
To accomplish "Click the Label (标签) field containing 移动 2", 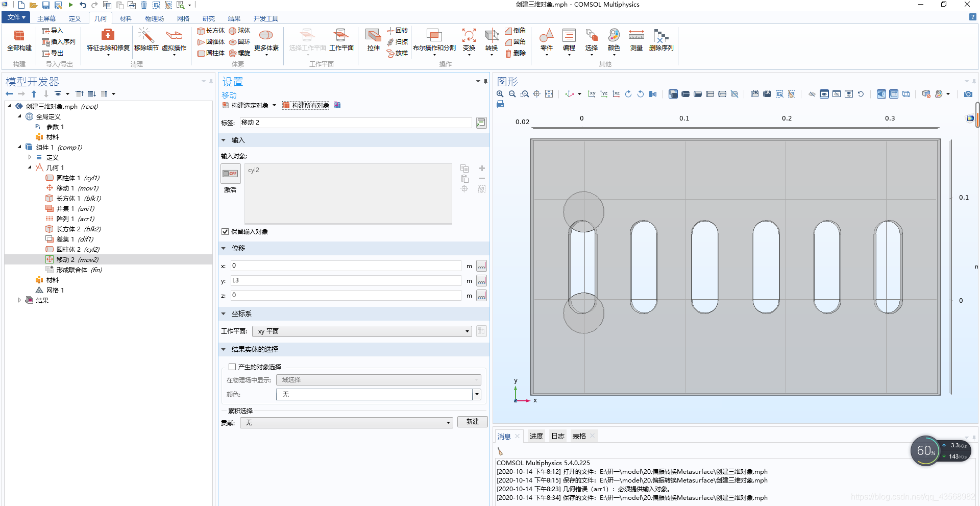I will point(355,123).
